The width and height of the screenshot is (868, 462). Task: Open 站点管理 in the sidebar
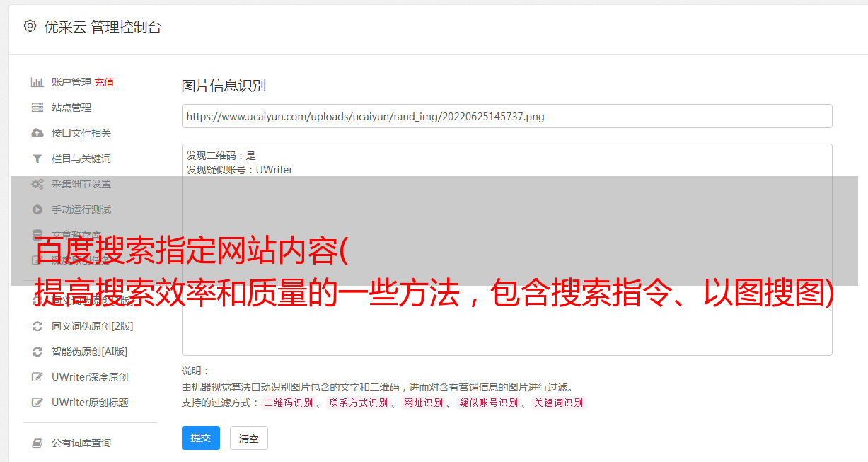tap(71, 108)
